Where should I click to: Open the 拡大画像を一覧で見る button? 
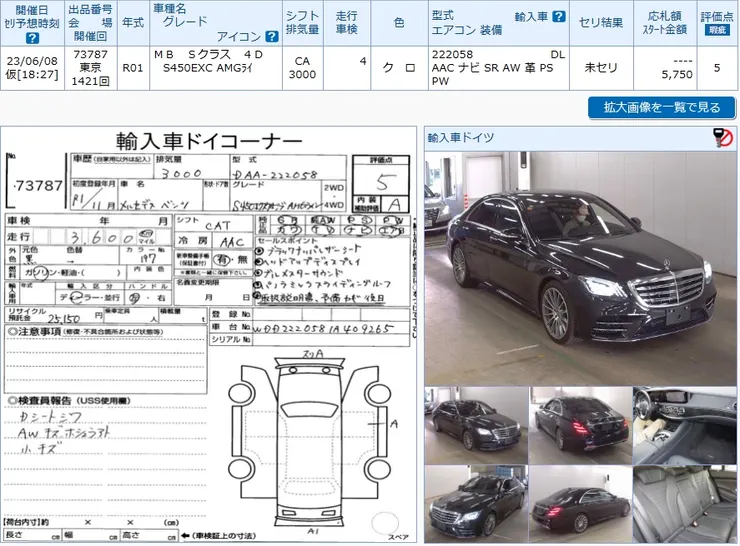(662, 108)
